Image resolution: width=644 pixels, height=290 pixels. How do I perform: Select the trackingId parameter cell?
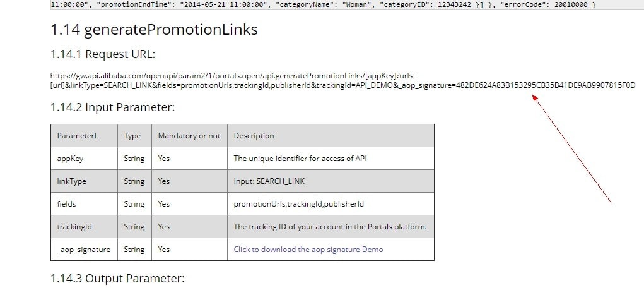pos(74,227)
